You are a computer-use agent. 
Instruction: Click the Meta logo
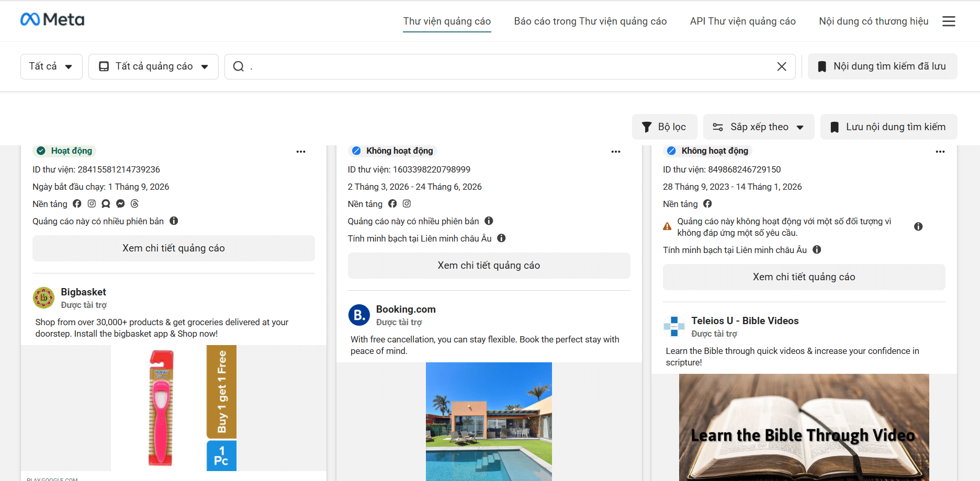pyautogui.click(x=52, y=19)
